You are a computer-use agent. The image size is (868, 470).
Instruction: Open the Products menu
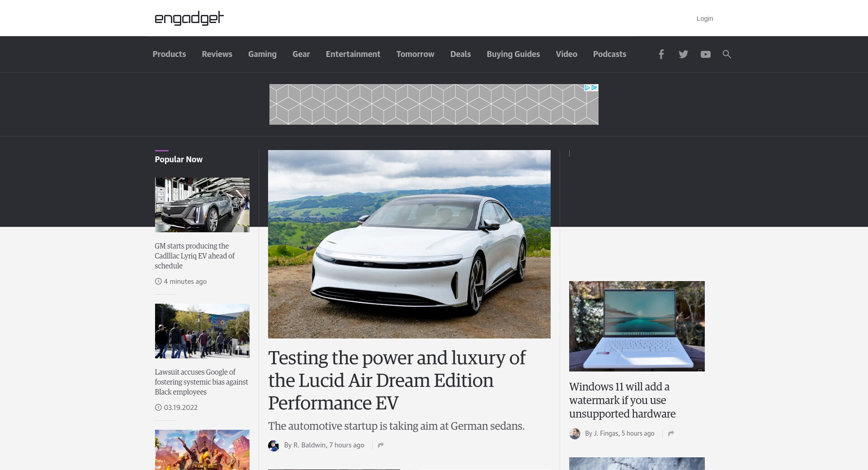click(169, 54)
